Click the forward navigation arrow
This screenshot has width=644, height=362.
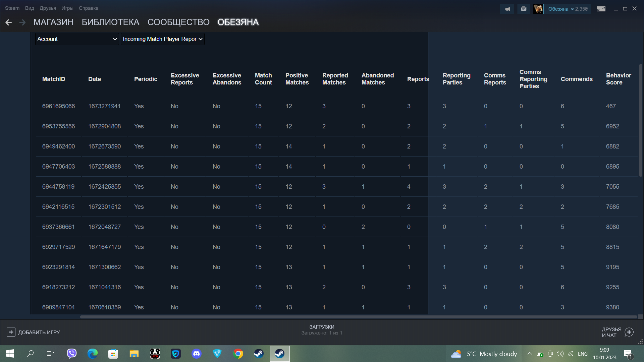(x=22, y=22)
